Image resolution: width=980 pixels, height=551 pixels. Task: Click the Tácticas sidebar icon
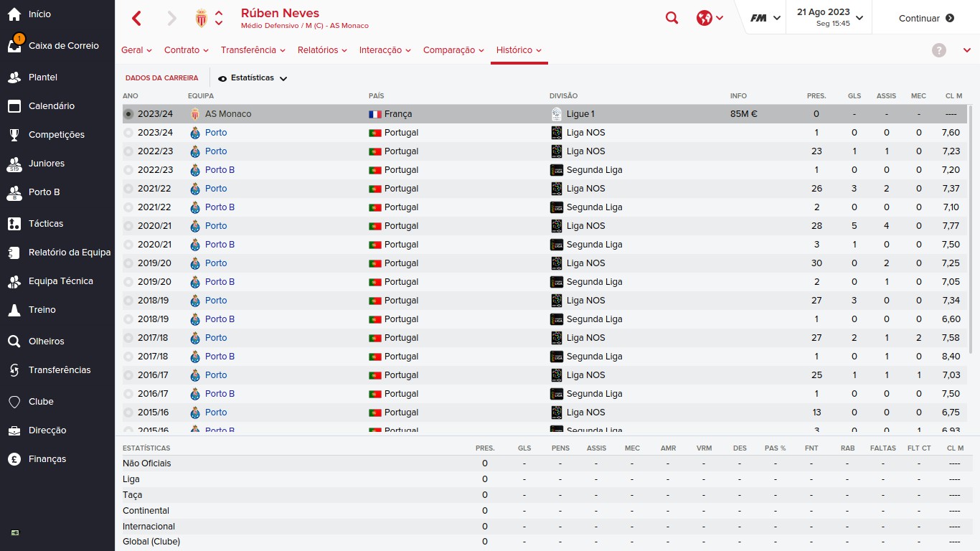(14, 224)
